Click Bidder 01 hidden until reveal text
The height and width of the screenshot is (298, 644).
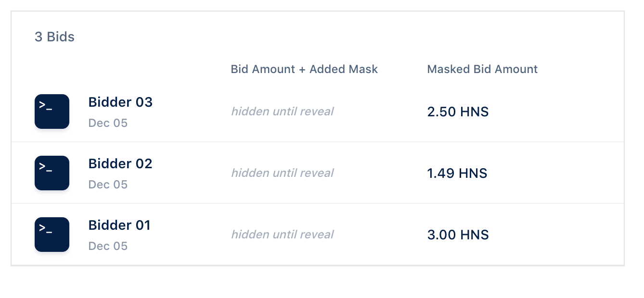283,235
